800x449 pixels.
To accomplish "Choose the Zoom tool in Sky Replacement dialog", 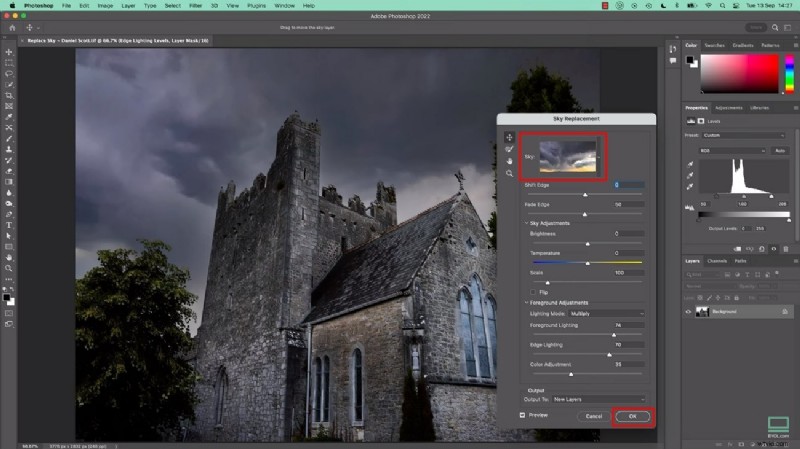I will [x=509, y=173].
